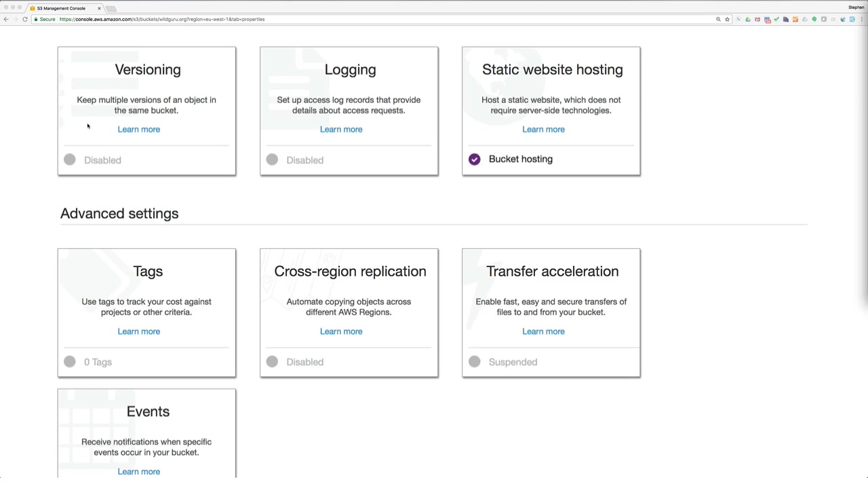Click the browser back arrow
Screen dimensions: 868x488
point(6,19)
